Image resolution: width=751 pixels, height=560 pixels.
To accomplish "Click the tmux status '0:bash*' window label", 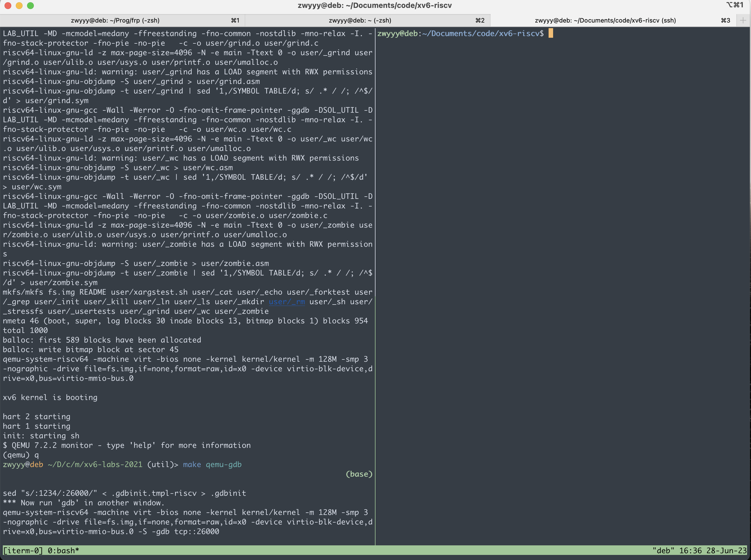I will click(x=63, y=550).
